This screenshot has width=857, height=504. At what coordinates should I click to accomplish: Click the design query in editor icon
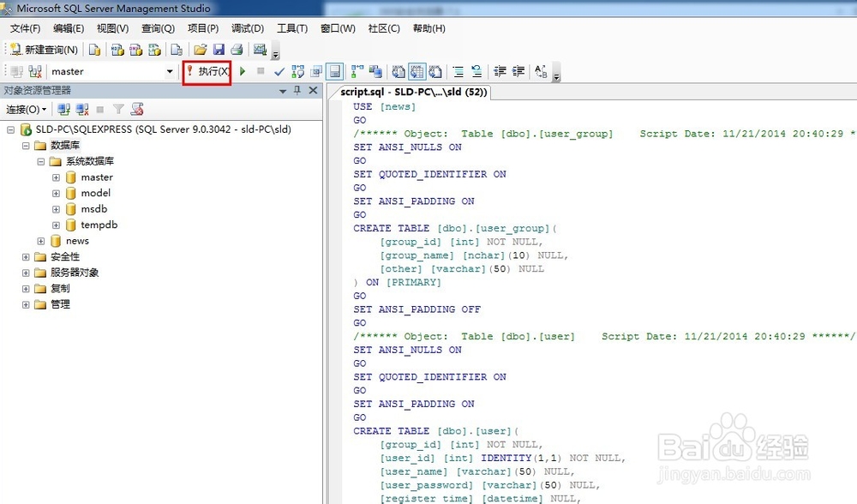(316, 71)
